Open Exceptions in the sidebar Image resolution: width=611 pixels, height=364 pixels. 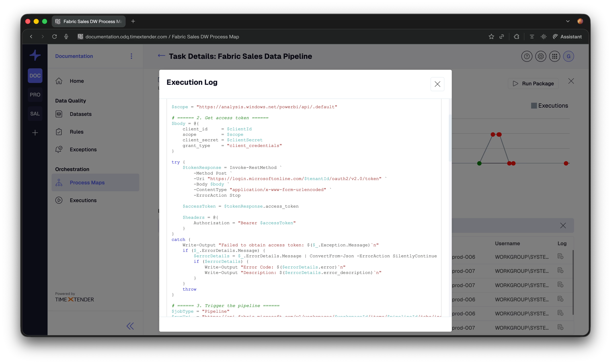click(x=83, y=149)
